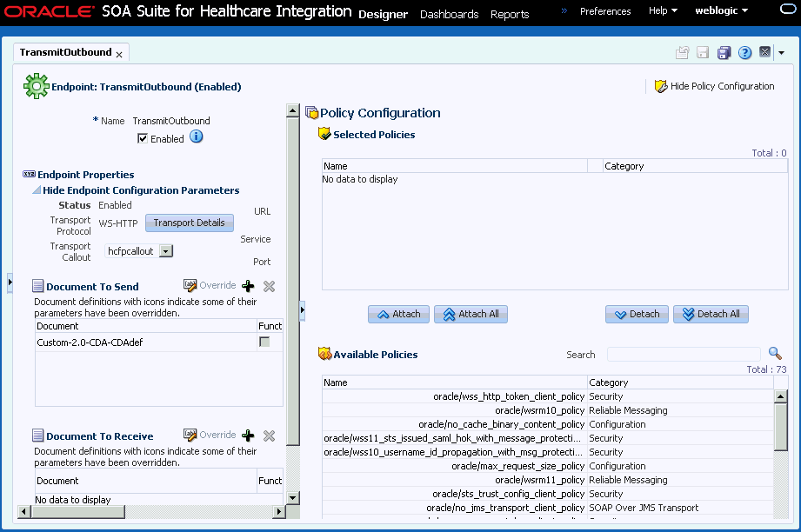Click the Available Policies vertical scrollbar thumb
Image resolution: width=801 pixels, height=532 pixels.
[781, 427]
